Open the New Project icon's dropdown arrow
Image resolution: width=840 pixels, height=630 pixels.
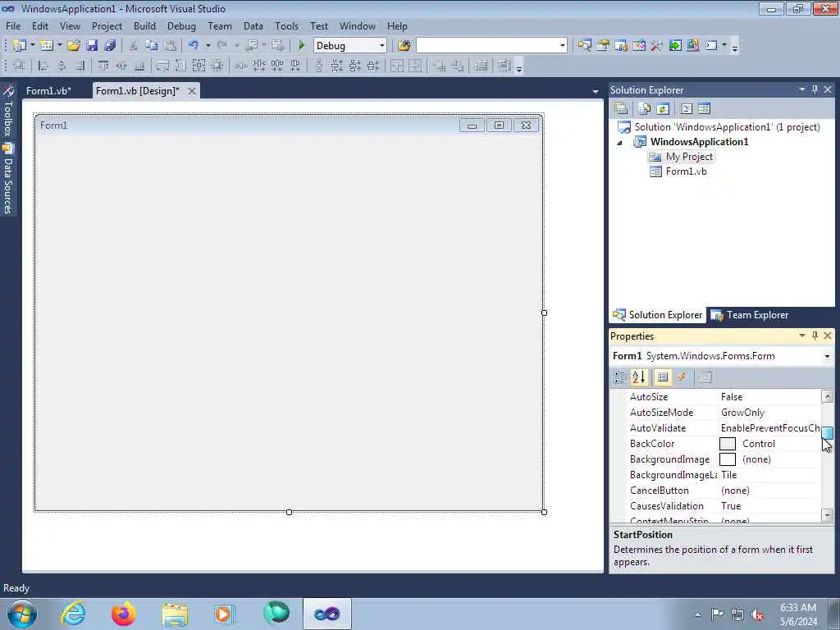(32, 46)
